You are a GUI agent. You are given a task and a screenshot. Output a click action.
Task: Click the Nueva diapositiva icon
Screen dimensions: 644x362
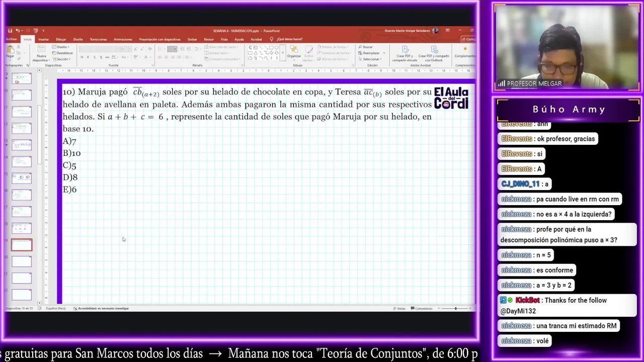(x=41, y=49)
